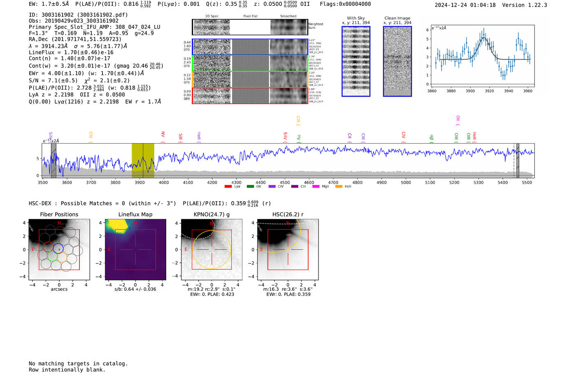Click the Hβ line marker above the spectrum
Viewport: 576px width, 392px height.
[x=432, y=139]
